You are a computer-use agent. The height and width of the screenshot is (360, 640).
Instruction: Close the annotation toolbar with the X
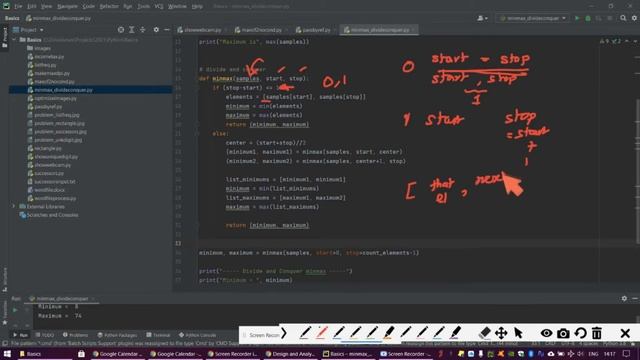[x=625, y=333]
